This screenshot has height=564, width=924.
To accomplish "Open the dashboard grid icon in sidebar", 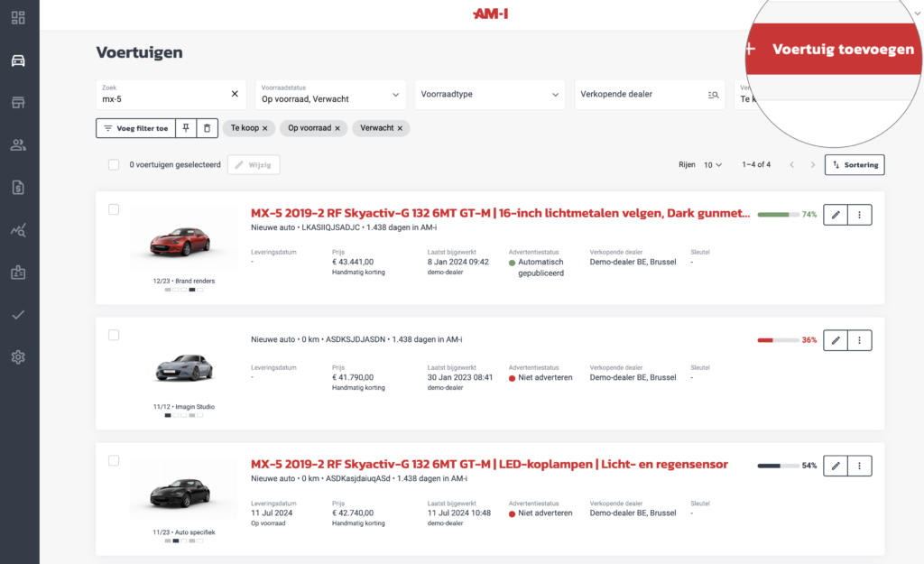I will click(x=18, y=18).
